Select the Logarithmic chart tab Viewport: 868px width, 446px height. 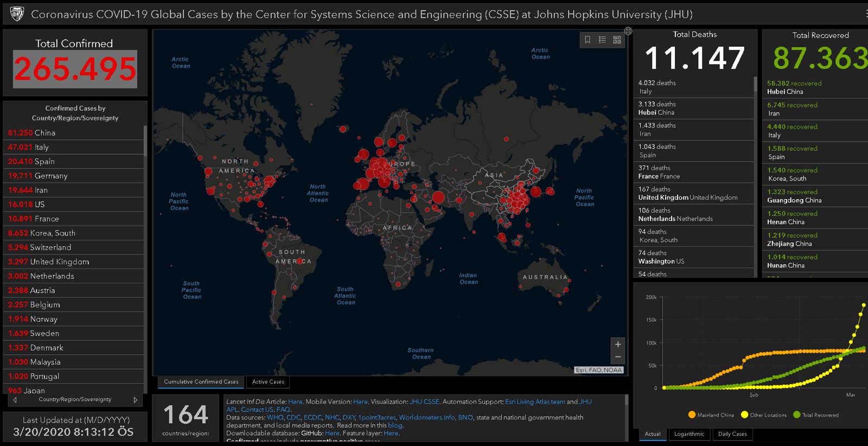pyautogui.click(x=689, y=434)
